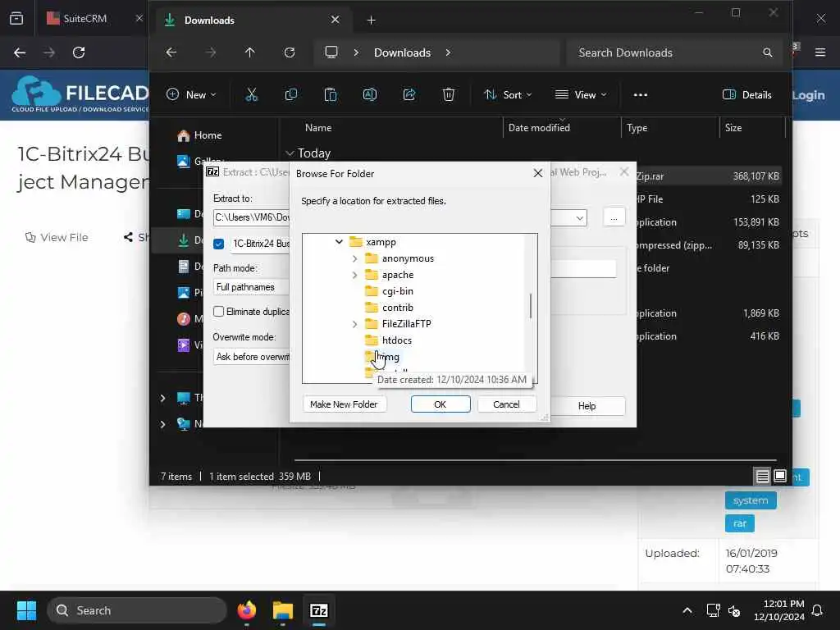Toggle the Details pane button
Image resolution: width=840 pixels, height=630 pixels.
click(x=746, y=95)
